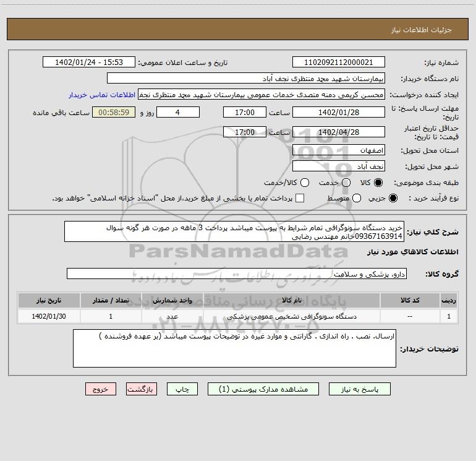Click the unit cell عدد
Viewport: 476px width, 461px height.
click(172, 317)
